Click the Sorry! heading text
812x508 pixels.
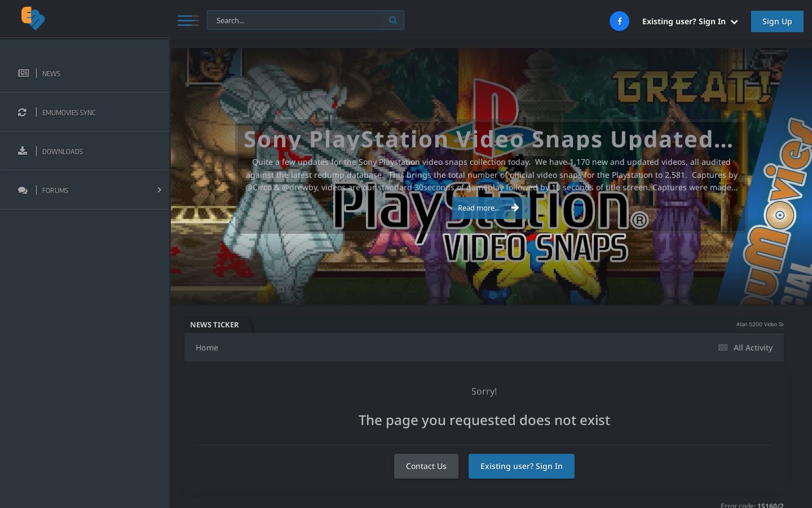coord(484,391)
